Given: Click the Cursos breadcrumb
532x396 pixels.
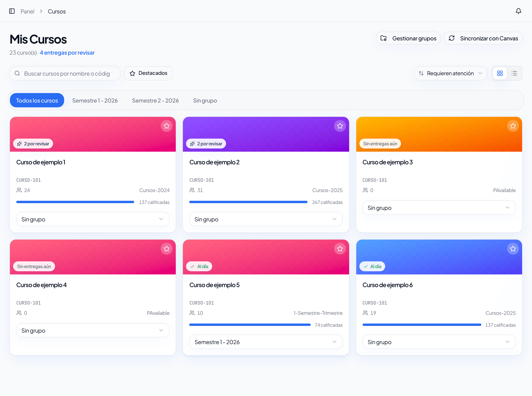Looking at the screenshot, I should pos(57,11).
